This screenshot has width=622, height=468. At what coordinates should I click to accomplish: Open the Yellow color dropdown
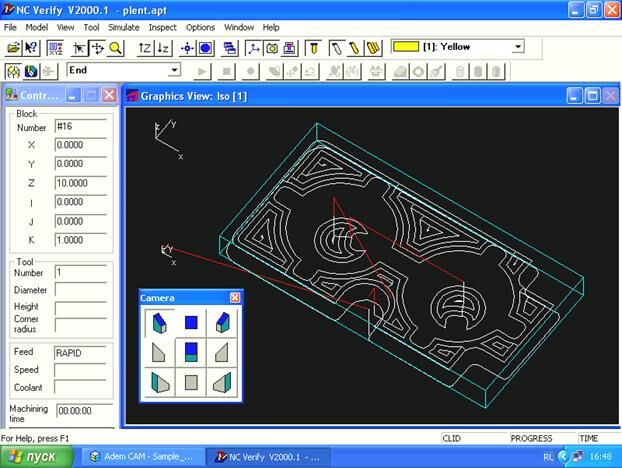[x=518, y=47]
